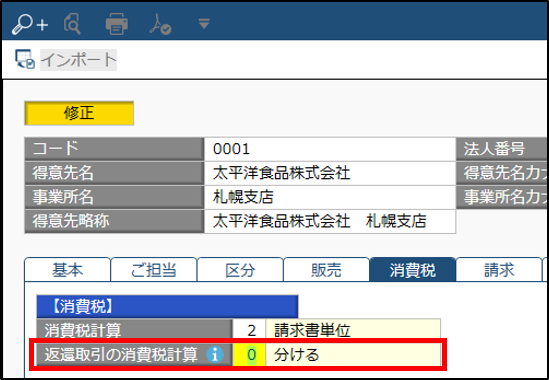Click the magnifier plus search icon
Viewport: 549px width, 380px height.
coord(30,24)
